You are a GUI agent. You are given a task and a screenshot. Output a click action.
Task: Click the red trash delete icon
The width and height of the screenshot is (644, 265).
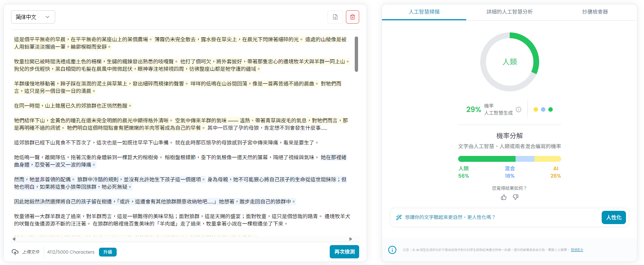tap(352, 17)
